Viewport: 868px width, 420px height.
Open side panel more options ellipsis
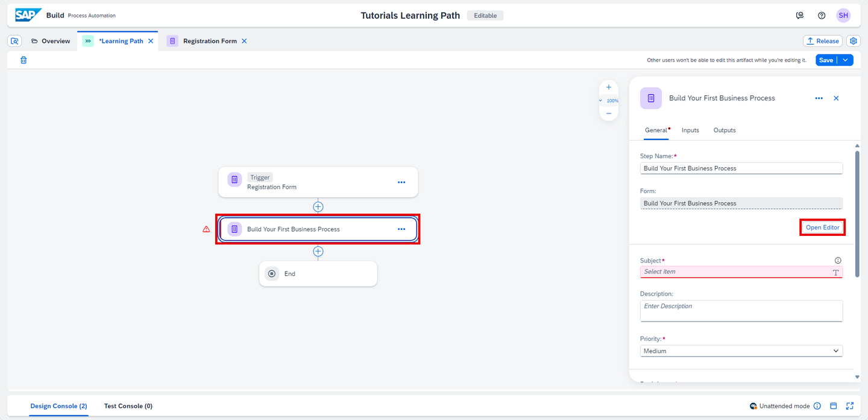pos(819,98)
